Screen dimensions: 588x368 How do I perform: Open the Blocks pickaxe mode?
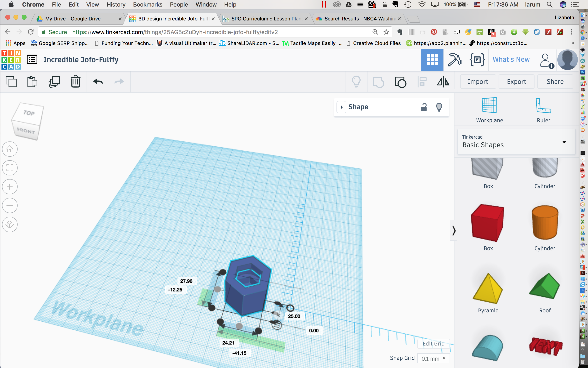point(455,60)
